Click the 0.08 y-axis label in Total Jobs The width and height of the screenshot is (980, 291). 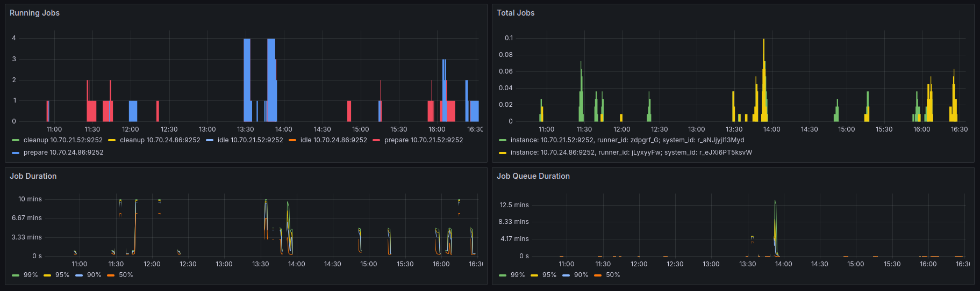click(506, 55)
